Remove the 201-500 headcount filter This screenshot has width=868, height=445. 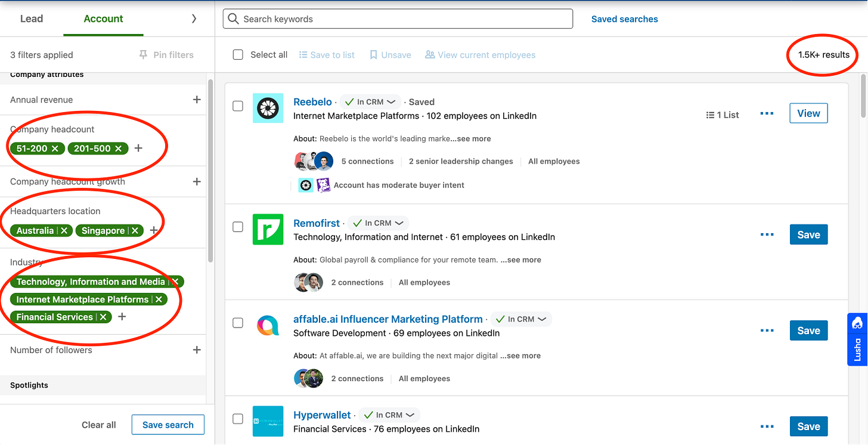coord(118,149)
